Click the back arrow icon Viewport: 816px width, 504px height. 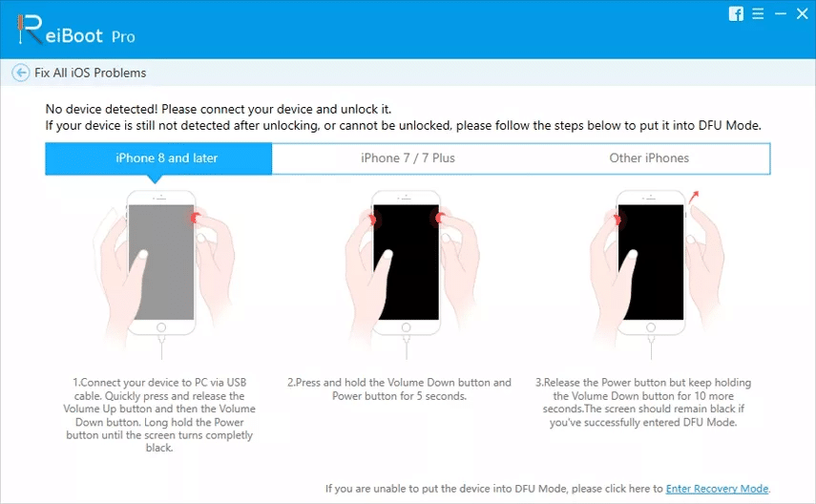[x=21, y=73]
